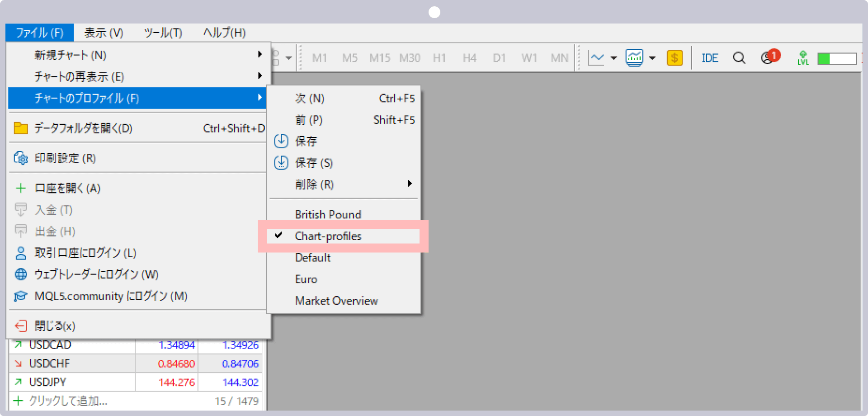Click クリックして追加... to add symbol
The image size is (868, 416).
68,401
